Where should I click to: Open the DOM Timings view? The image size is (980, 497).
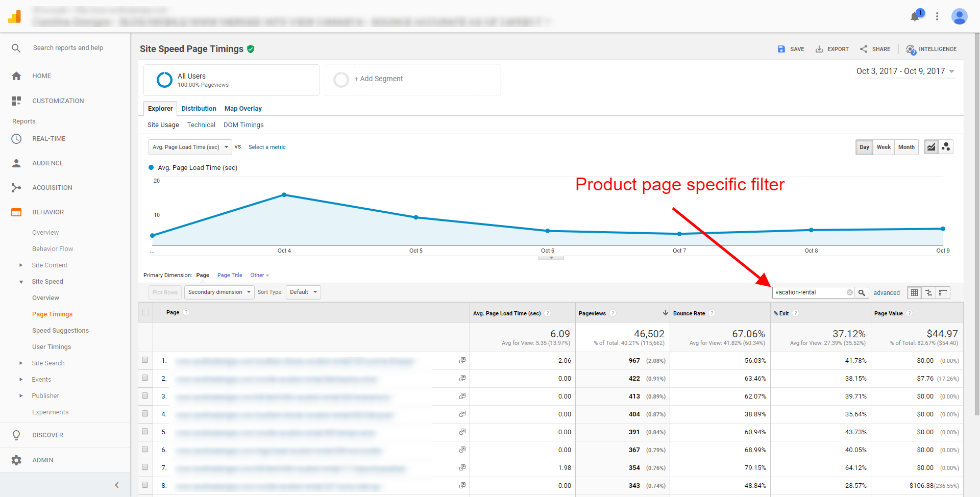(243, 125)
